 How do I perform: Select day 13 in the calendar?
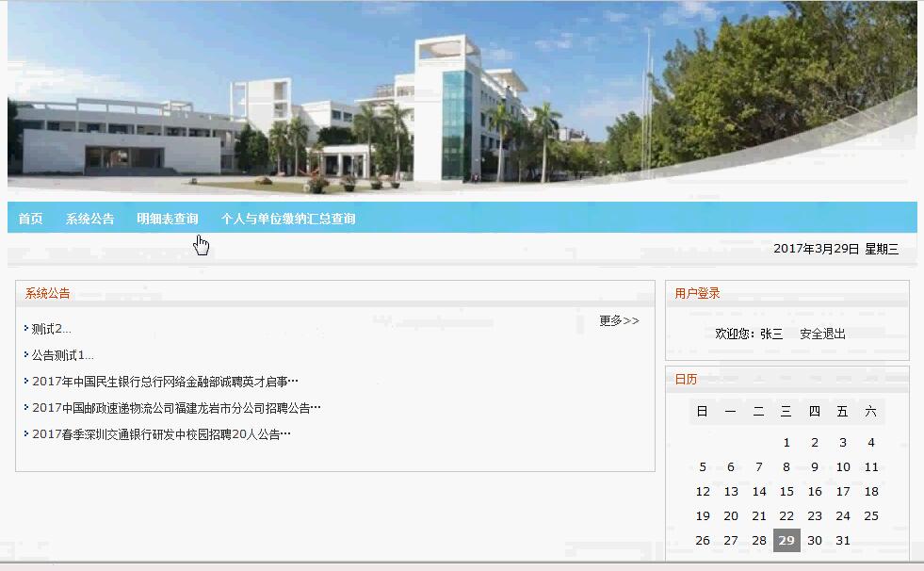click(731, 492)
